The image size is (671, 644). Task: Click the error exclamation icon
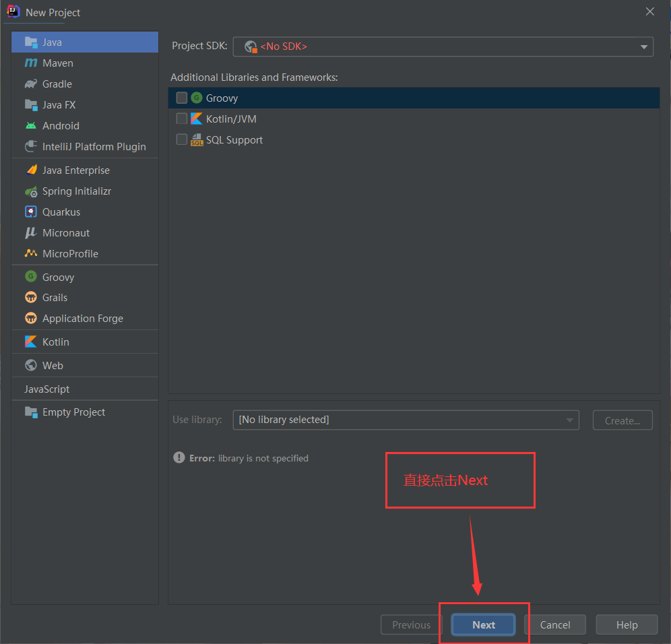point(179,457)
